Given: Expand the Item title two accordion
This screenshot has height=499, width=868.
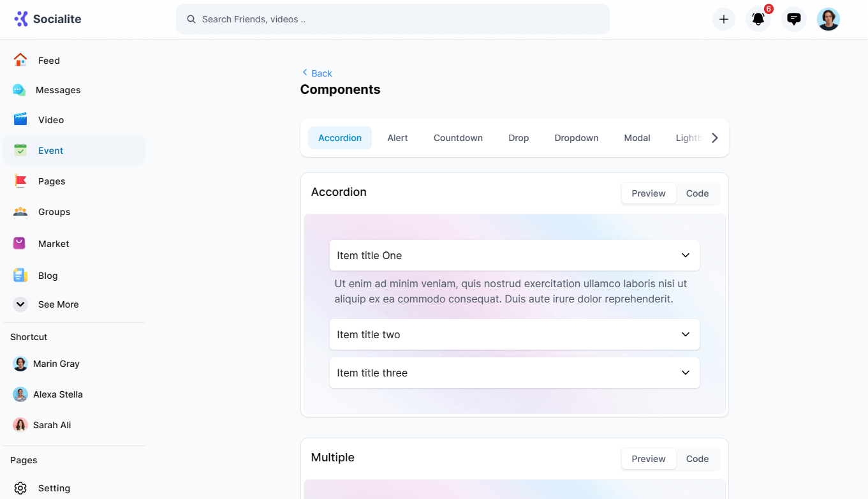Looking at the screenshot, I should 514,334.
